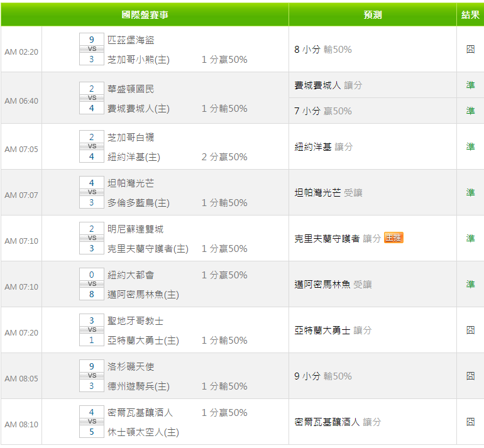
Task: Click the VS label in 洛杉磯天使 match
Action: point(92,376)
